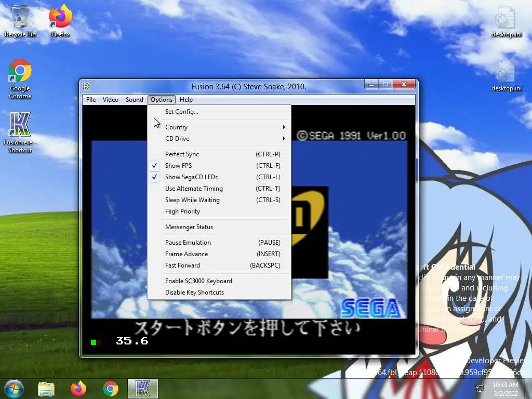Open the Sound menu
The height and width of the screenshot is (399, 532).
(135, 100)
